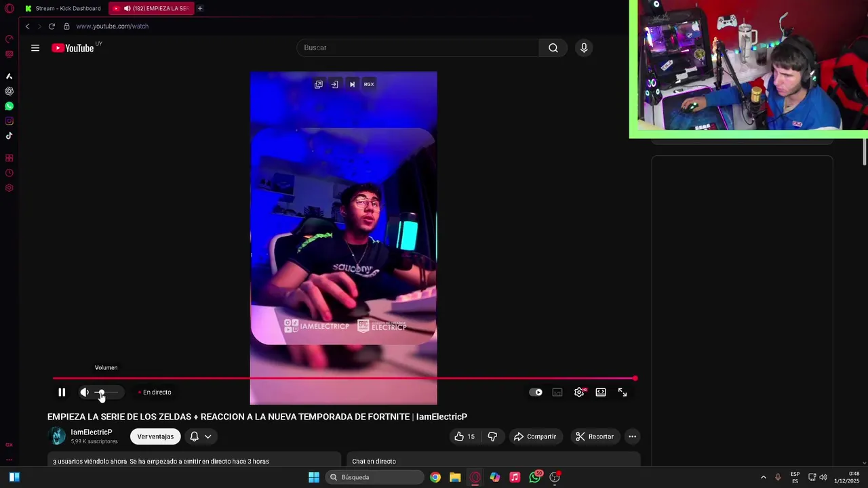Click Compartir to share video
Viewport: 868px width, 488px height.
coord(535,437)
